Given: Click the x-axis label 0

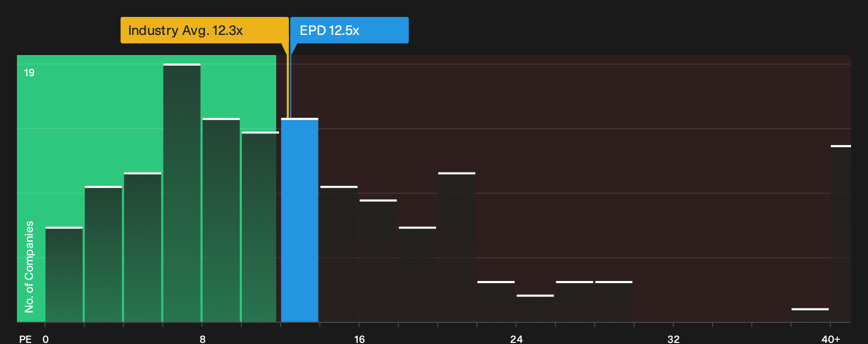Looking at the screenshot, I should pyautogui.click(x=46, y=339).
